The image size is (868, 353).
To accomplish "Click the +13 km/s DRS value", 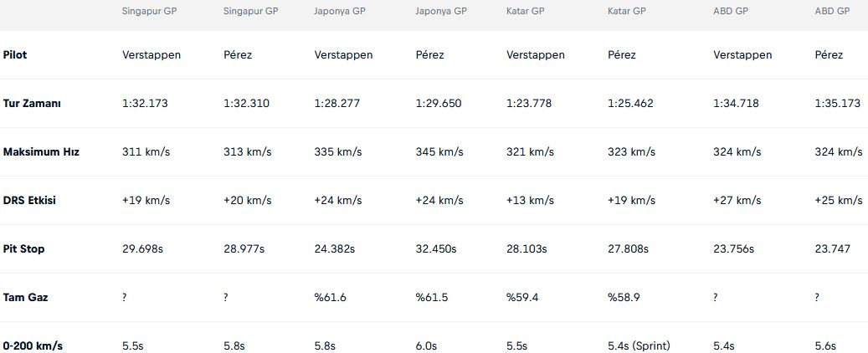I will pyautogui.click(x=530, y=201).
